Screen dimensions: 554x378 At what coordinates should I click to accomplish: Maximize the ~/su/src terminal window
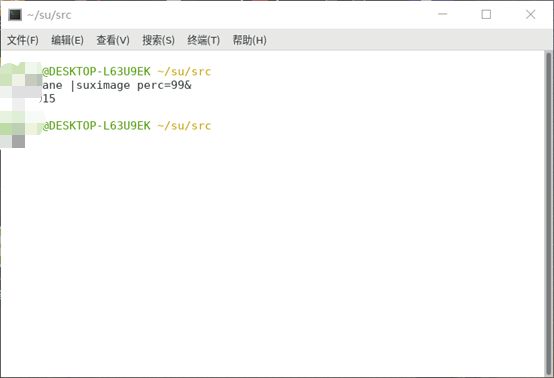coord(486,14)
